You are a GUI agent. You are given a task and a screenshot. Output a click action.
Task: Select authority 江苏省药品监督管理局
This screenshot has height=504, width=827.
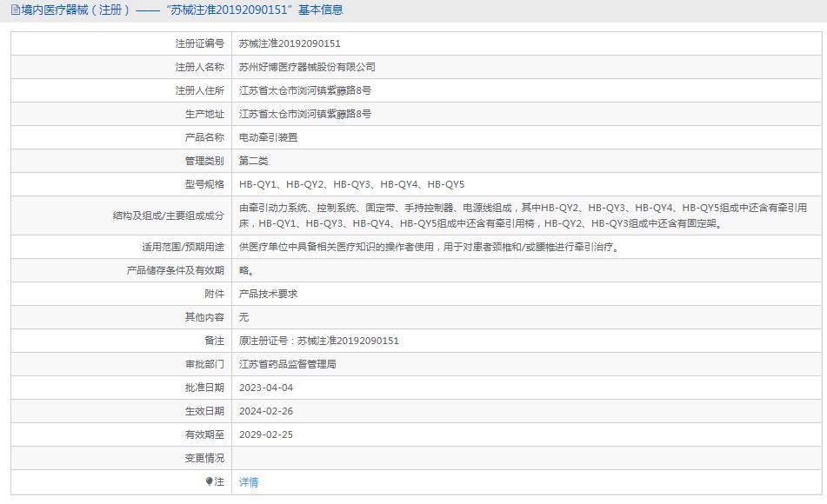288,364
